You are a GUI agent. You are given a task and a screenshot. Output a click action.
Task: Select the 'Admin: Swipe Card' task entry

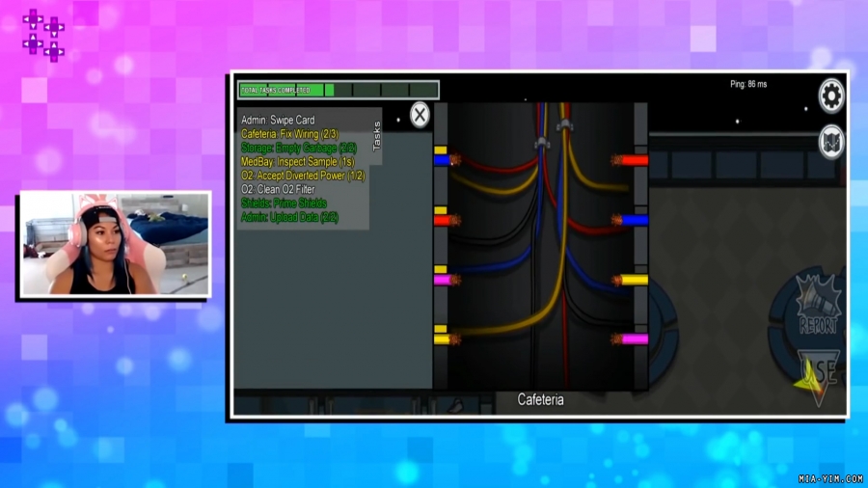coord(278,120)
